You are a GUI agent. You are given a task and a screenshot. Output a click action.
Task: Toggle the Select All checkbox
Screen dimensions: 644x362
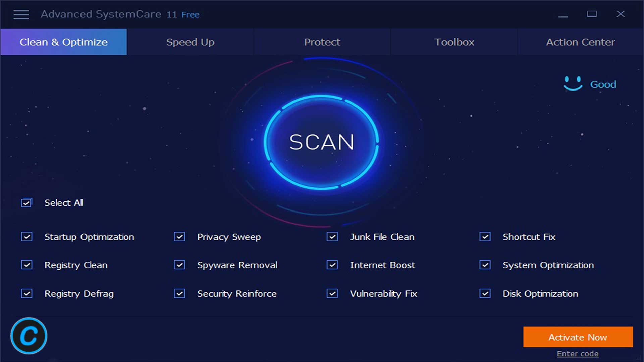coord(26,203)
